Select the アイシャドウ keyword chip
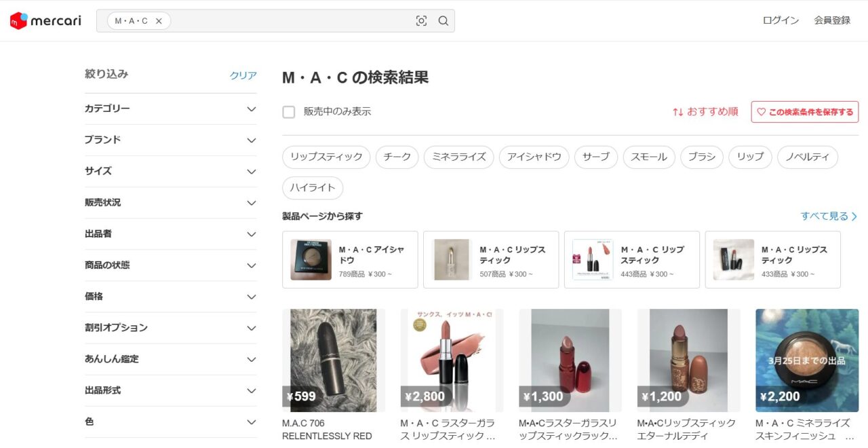 pyautogui.click(x=534, y=157)
